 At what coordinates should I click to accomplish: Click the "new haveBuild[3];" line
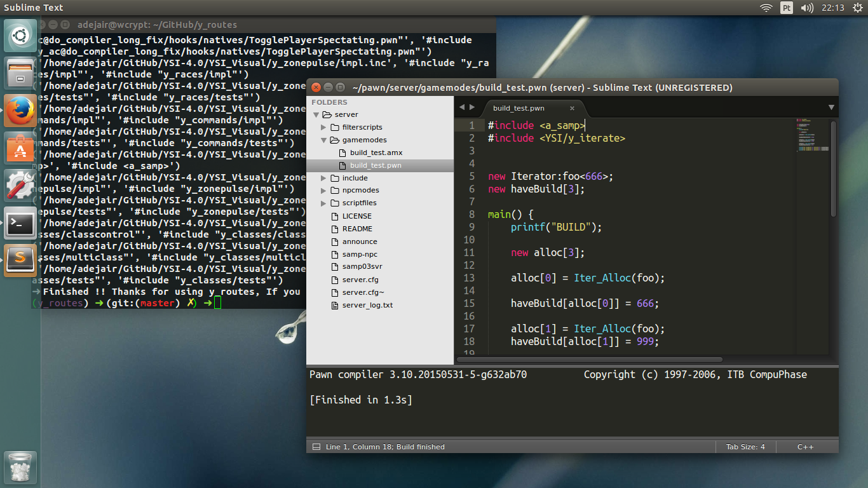click(536, 189)
